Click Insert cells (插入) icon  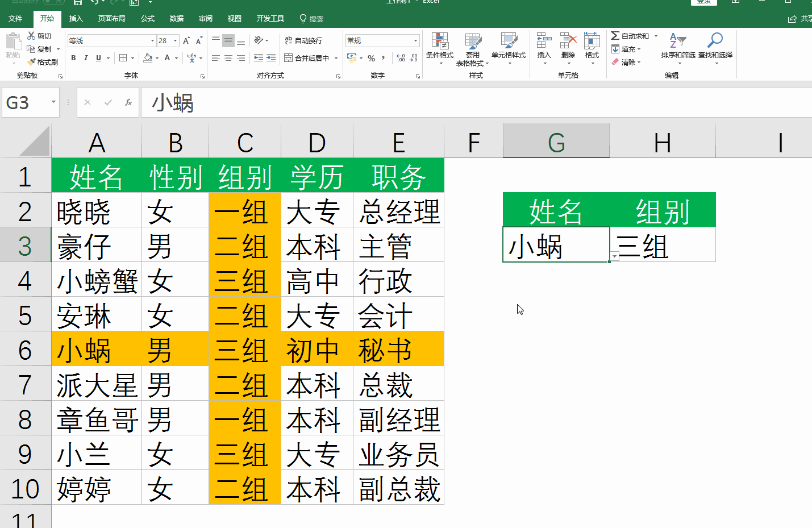coord(544,48)
